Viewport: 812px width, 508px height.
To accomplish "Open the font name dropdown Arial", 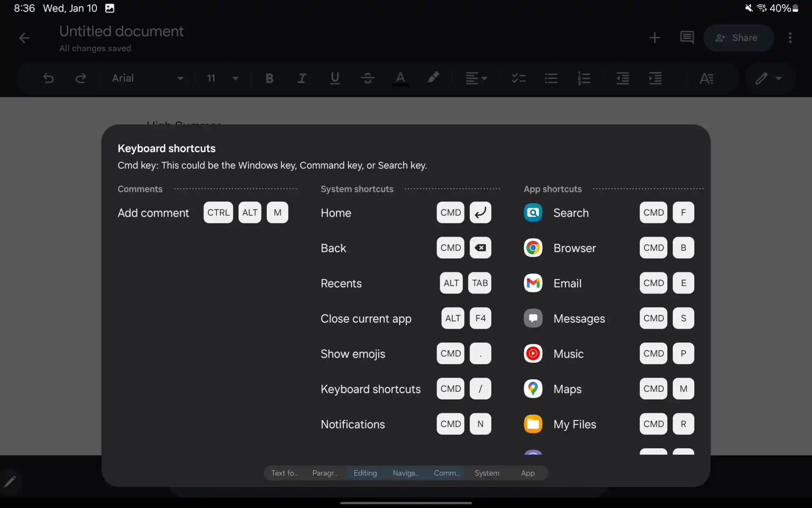I will point(146,77).
